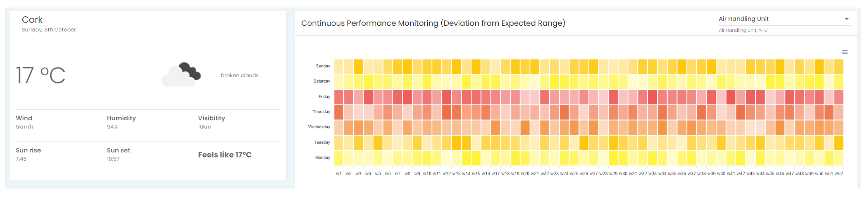This screenshot has height=198, width=868.
Task: Click the Feels like 17°C text
Action: coord(224,155)
